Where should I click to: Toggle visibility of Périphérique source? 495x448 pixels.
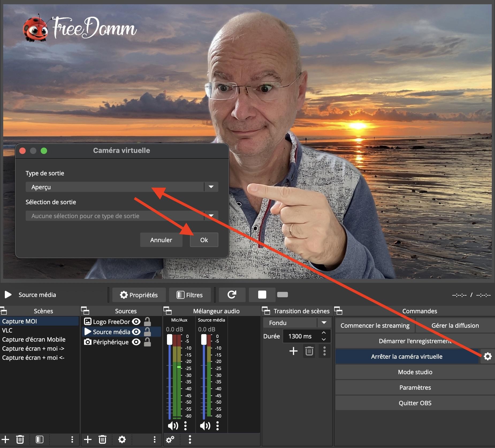pos(136,342)
